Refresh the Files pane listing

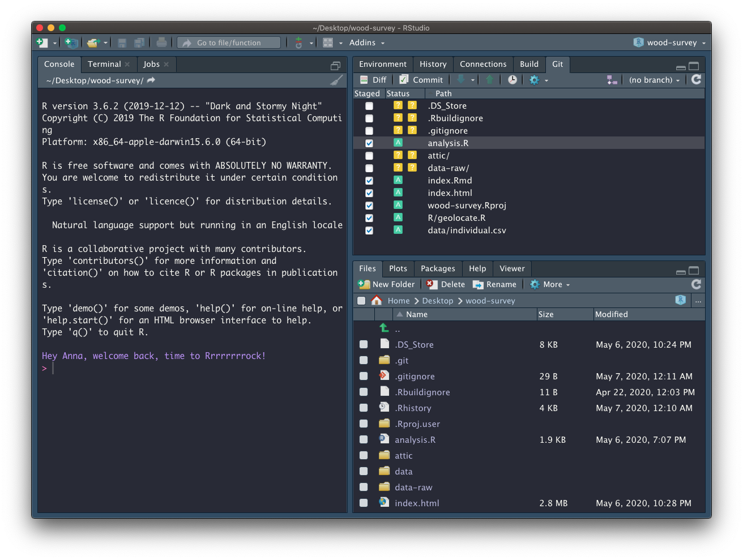point(696,284)
